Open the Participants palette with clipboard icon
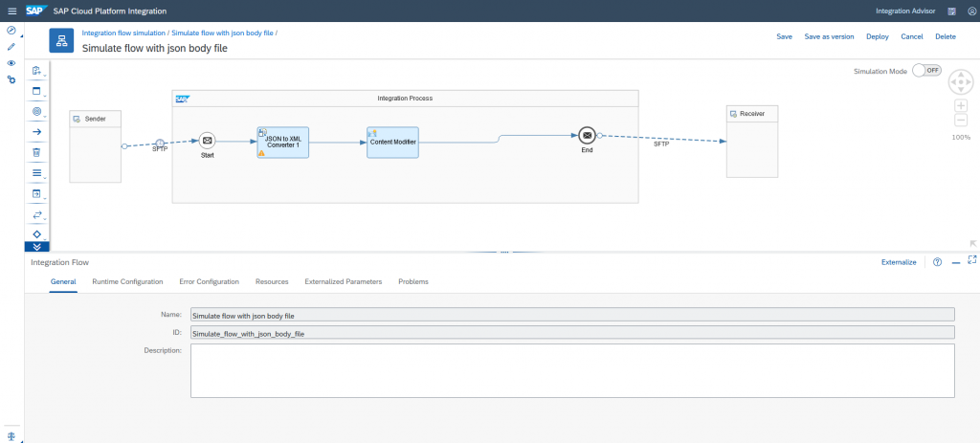The image size is (980, 443). coord(37,71)
